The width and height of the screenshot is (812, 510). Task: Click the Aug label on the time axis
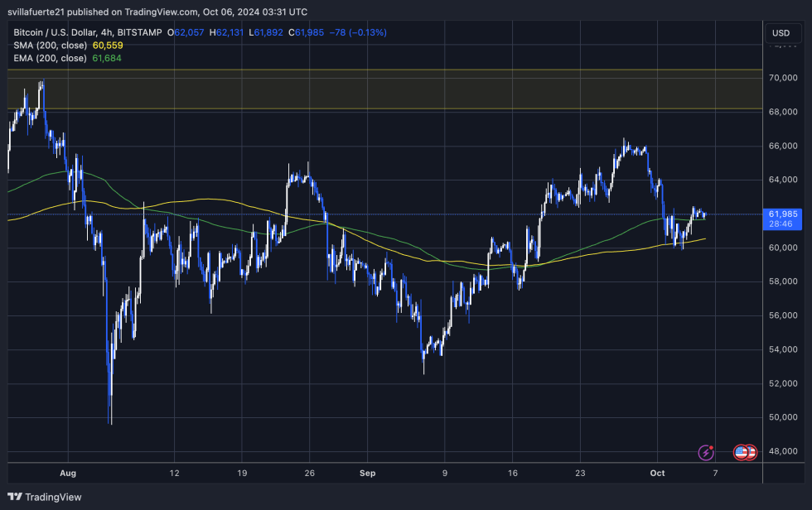click(68, 473)
